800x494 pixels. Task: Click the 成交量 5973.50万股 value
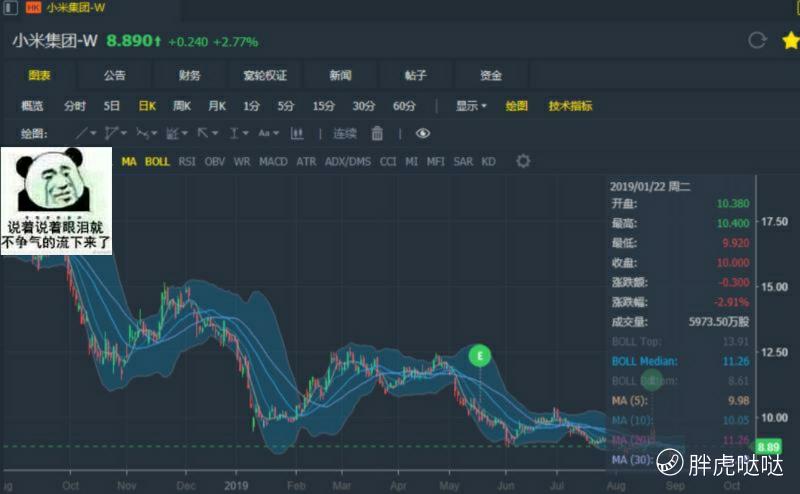(x=718, y=322)
